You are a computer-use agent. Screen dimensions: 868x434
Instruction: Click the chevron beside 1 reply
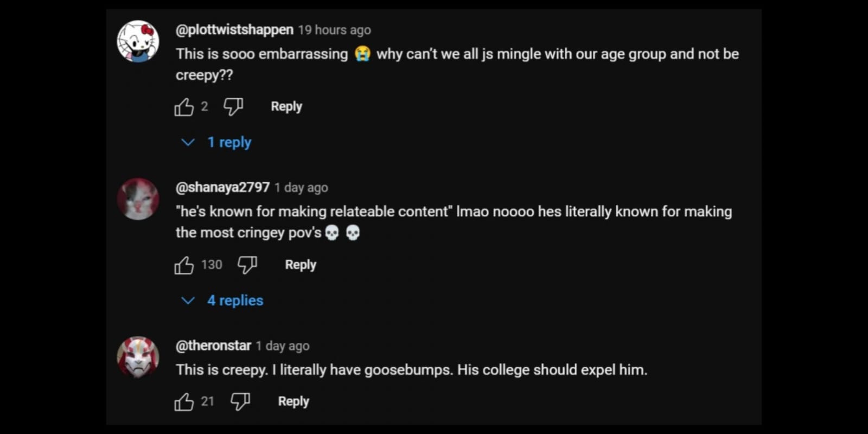click(188, 142)
